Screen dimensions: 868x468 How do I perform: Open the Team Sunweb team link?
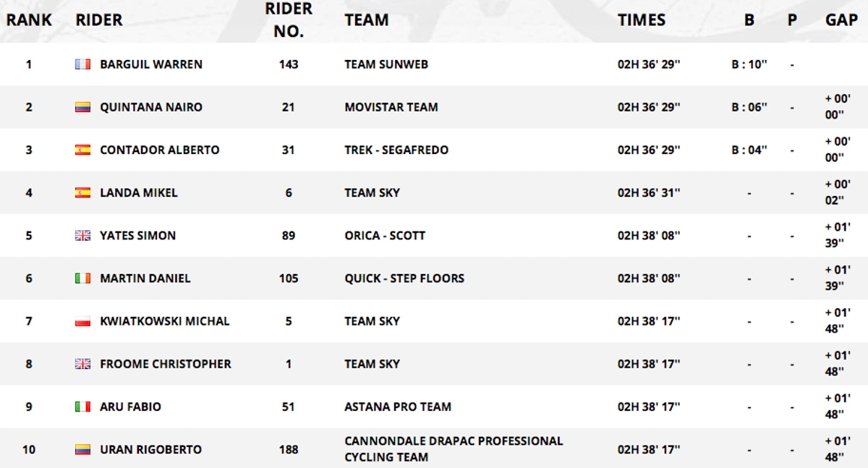pos(386,64)
